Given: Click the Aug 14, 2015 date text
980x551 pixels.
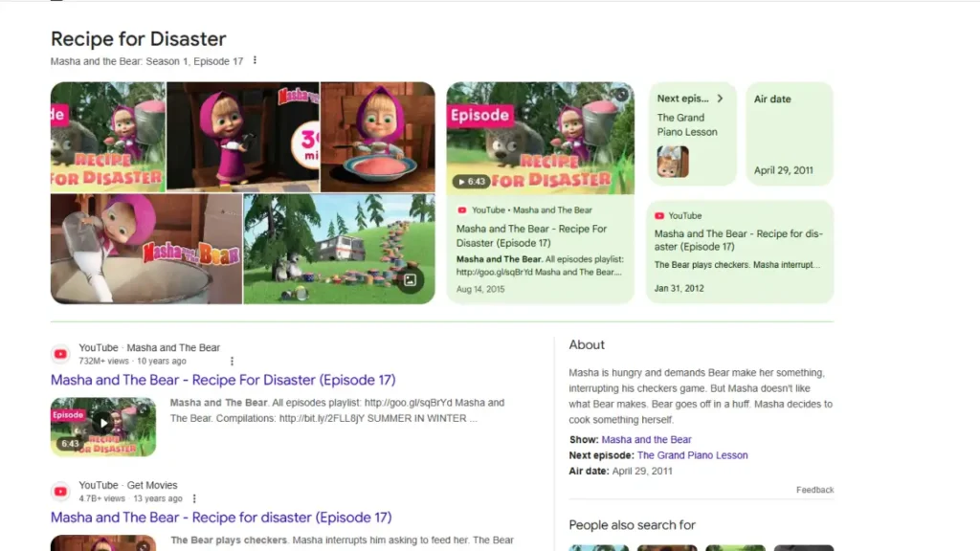Looking at the screenshot, I should pyautogui.click(x=480, y=289).
